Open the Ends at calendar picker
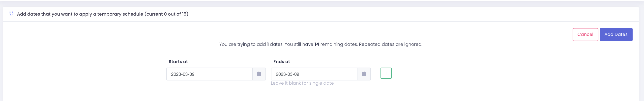 point(363,74)
